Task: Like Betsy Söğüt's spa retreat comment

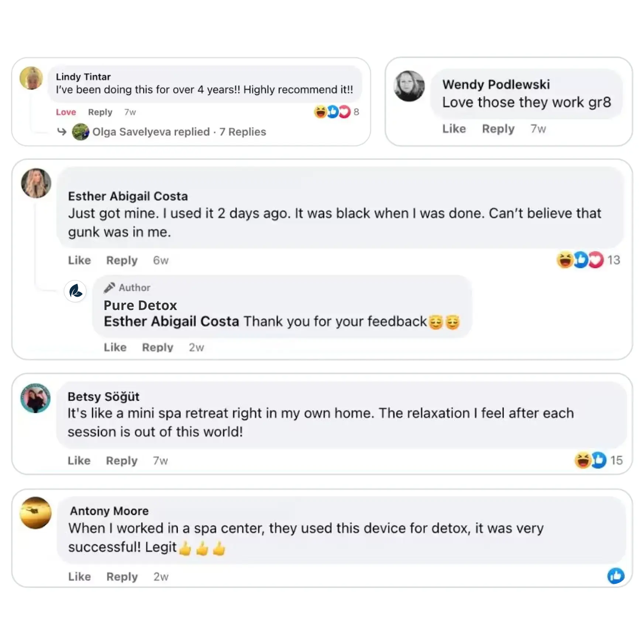Action: 79,461
